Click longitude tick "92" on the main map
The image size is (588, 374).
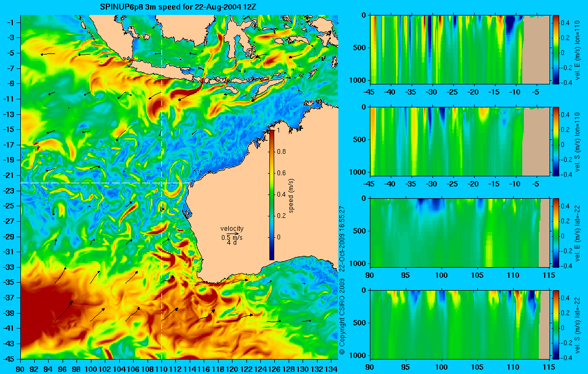click(x=35, y=369)
